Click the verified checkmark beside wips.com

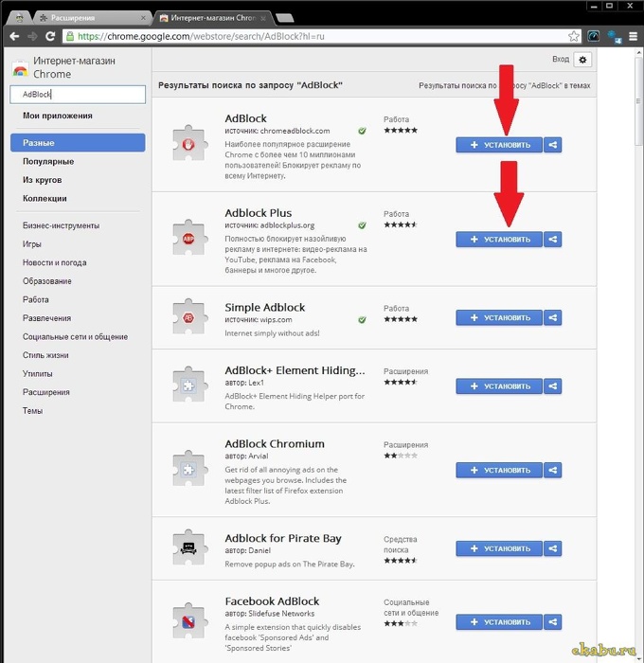pos(362,320)
